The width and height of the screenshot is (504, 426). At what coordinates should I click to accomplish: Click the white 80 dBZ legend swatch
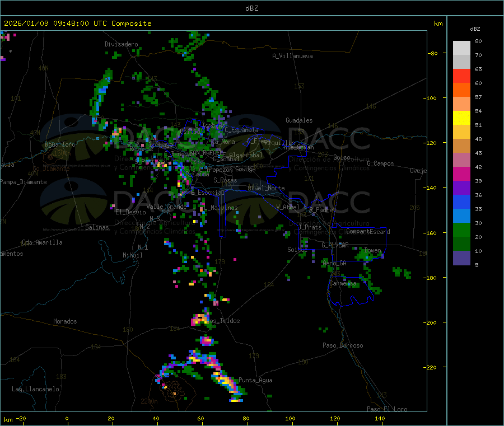461,48
